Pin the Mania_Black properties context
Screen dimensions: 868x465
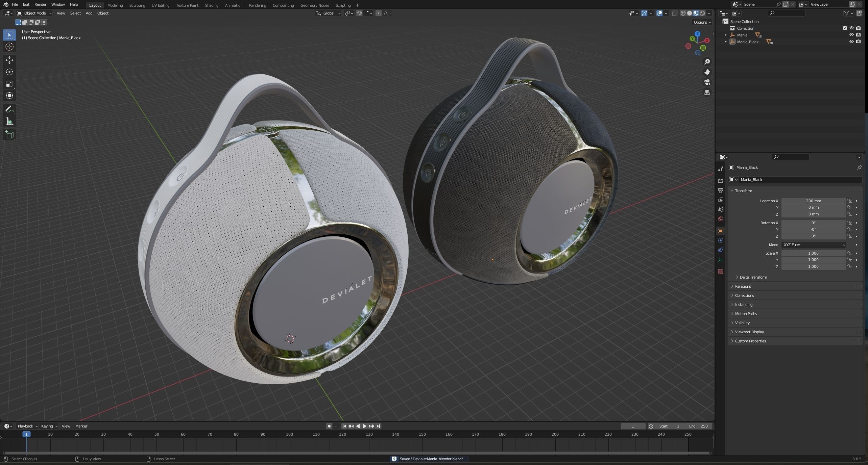pos(859,167)
